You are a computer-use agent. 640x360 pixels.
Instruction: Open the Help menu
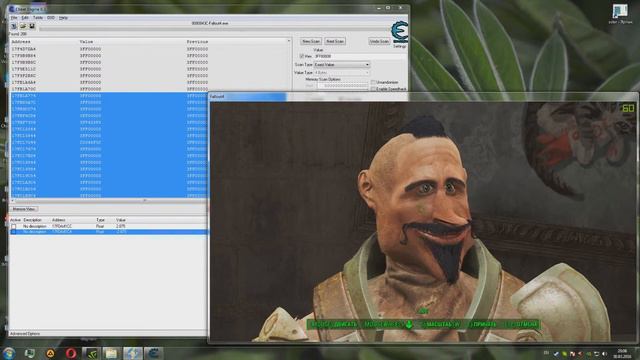[63, 18]
